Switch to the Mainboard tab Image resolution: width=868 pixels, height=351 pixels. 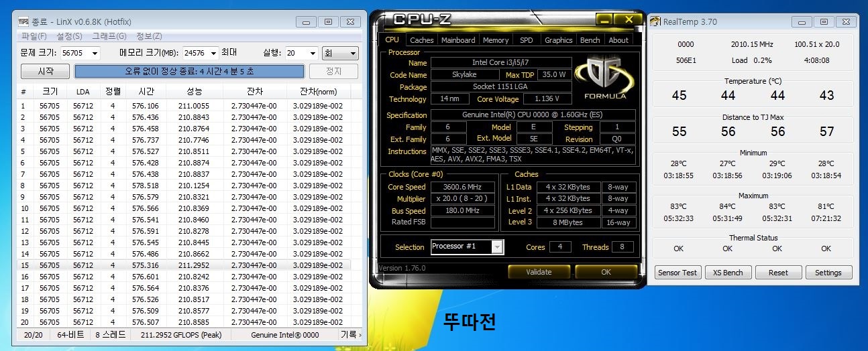tap(458, 40)
